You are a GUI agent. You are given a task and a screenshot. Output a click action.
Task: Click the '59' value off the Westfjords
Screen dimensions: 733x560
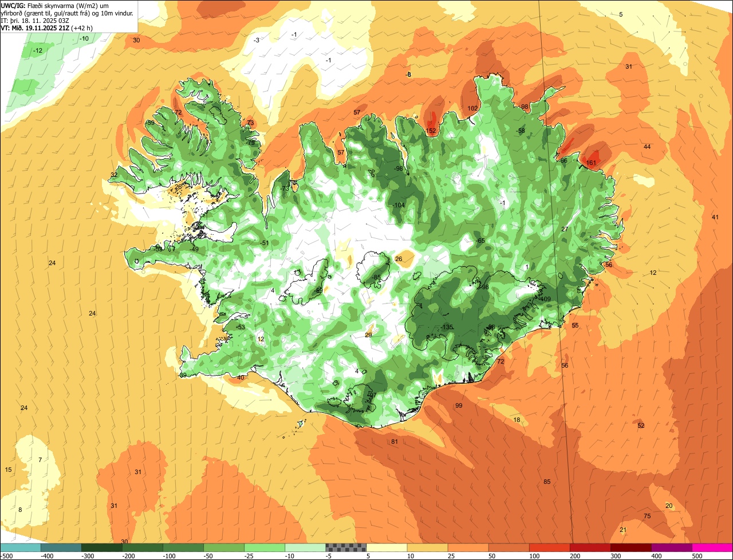pos(151,123)
